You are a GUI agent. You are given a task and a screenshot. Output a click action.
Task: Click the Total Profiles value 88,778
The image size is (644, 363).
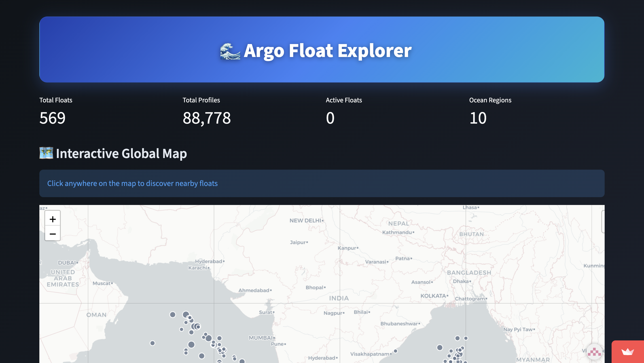coord(206,118)
